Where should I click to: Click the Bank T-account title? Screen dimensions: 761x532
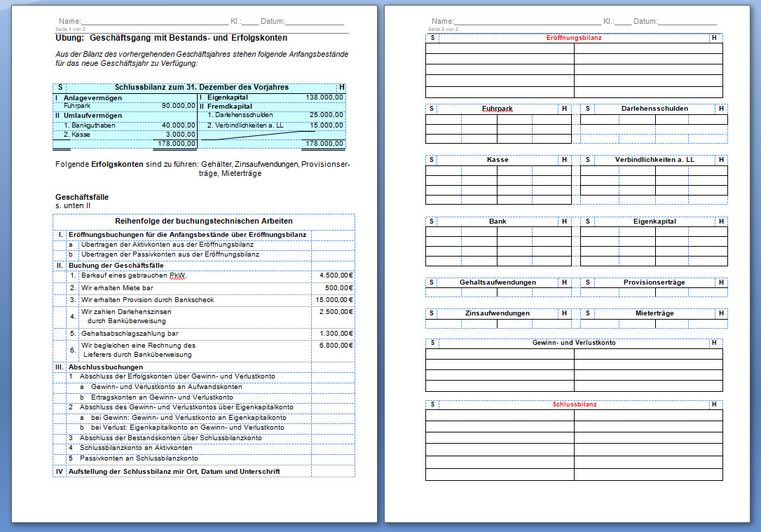click(x=497, y=221)
